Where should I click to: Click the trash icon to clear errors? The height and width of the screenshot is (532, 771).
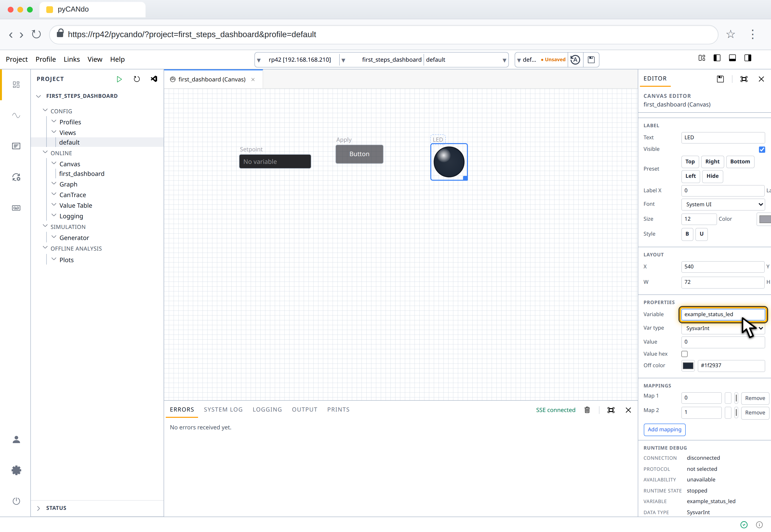coord(587,410)
